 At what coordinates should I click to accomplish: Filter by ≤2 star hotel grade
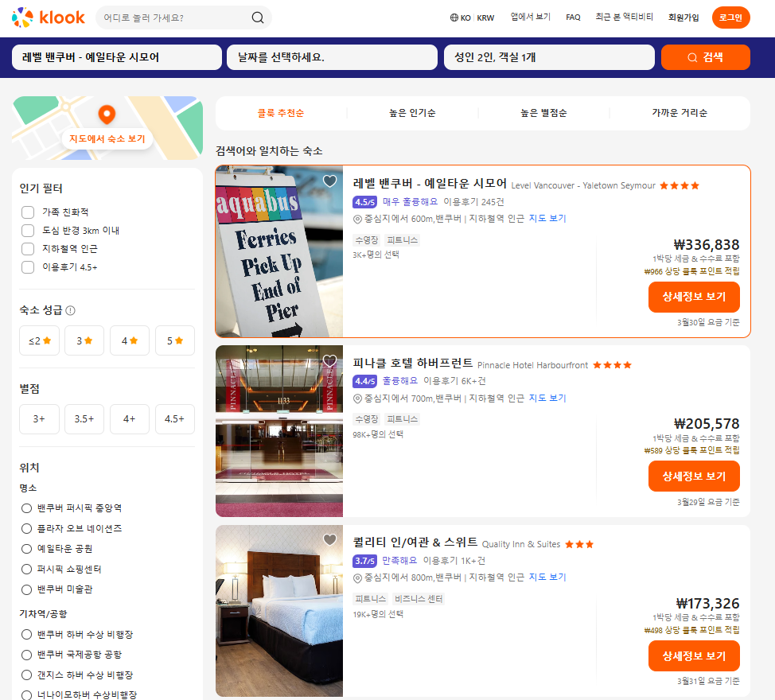[40, 340]
